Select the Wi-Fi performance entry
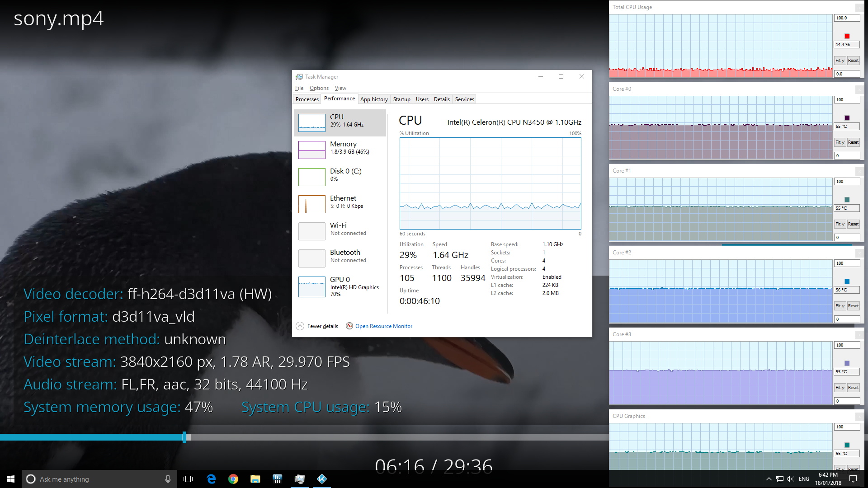 tap(340, 231)
